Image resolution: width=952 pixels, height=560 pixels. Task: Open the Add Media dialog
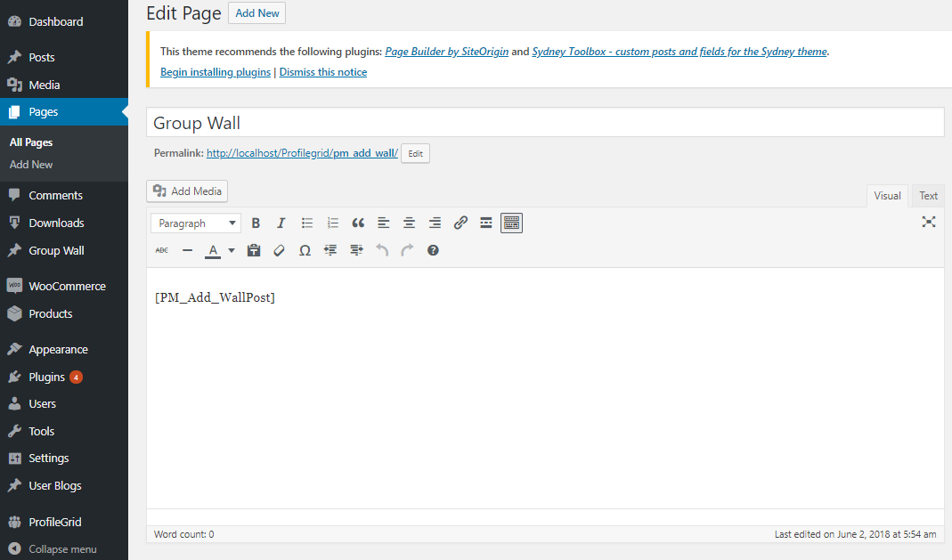coord(186,191)
